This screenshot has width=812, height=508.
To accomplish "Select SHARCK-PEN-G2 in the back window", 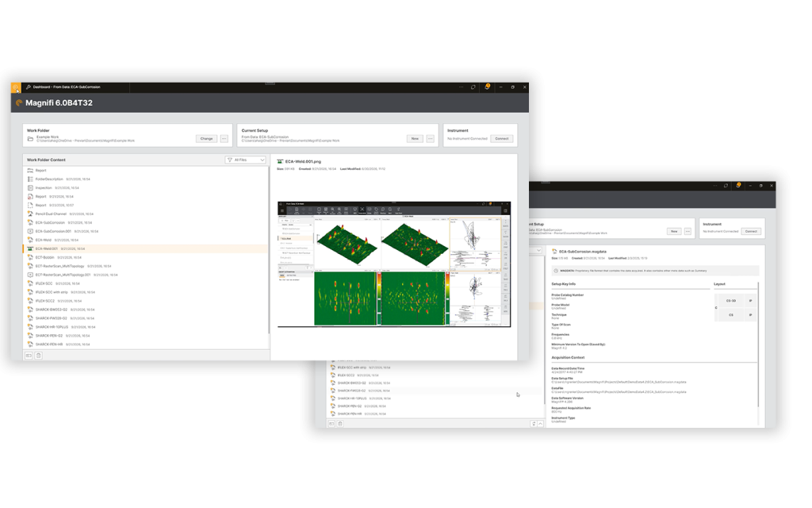I will 435,406.
